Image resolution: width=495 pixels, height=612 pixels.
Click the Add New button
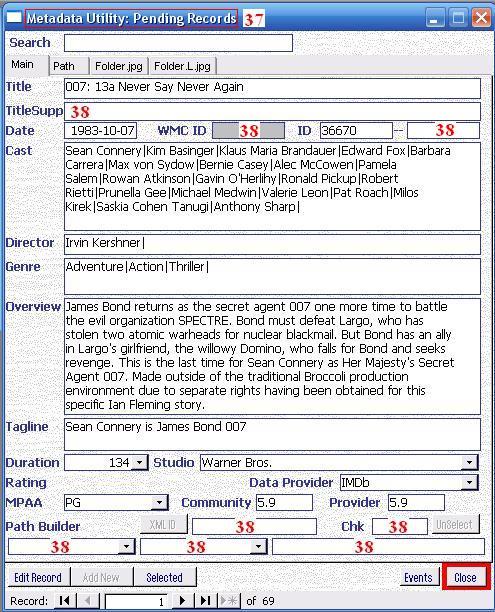[x=101, y=577]
